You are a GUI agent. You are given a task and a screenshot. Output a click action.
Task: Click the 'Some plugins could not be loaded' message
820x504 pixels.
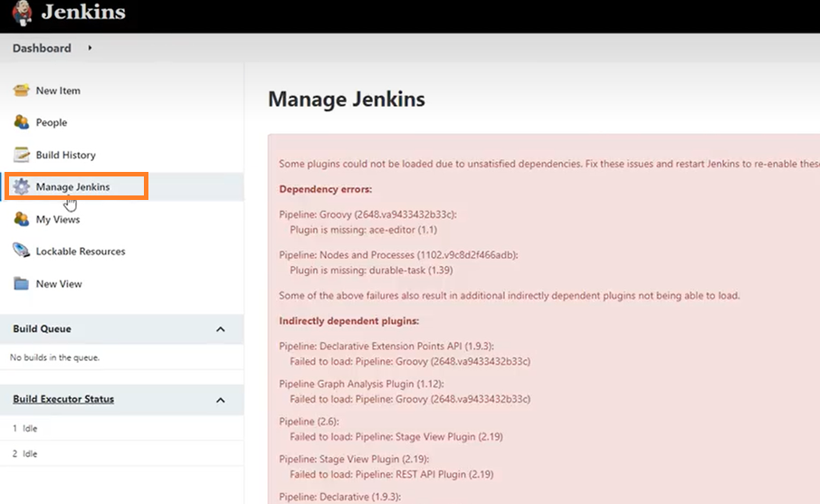tap(549, 164)
